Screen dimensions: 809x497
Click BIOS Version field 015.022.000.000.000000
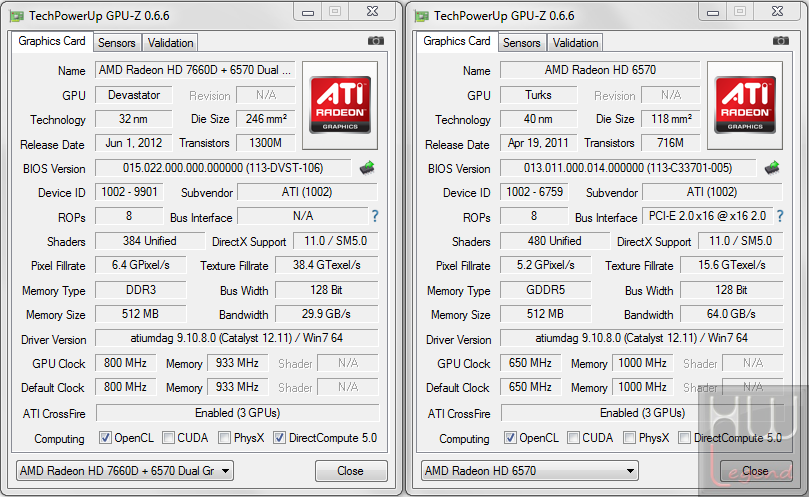(223, 168)
